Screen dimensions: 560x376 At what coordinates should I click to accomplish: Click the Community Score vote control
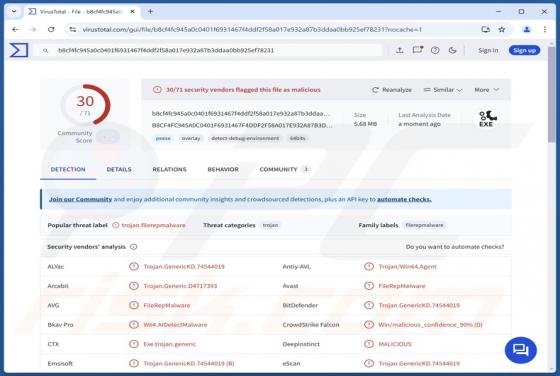point(108,137)
